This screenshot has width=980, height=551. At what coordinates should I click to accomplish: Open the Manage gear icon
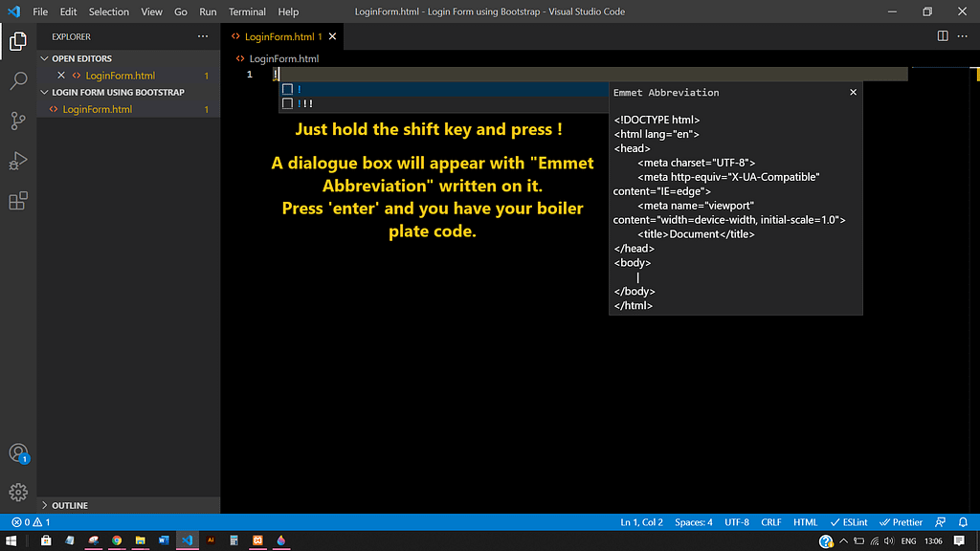click(17, 493)
